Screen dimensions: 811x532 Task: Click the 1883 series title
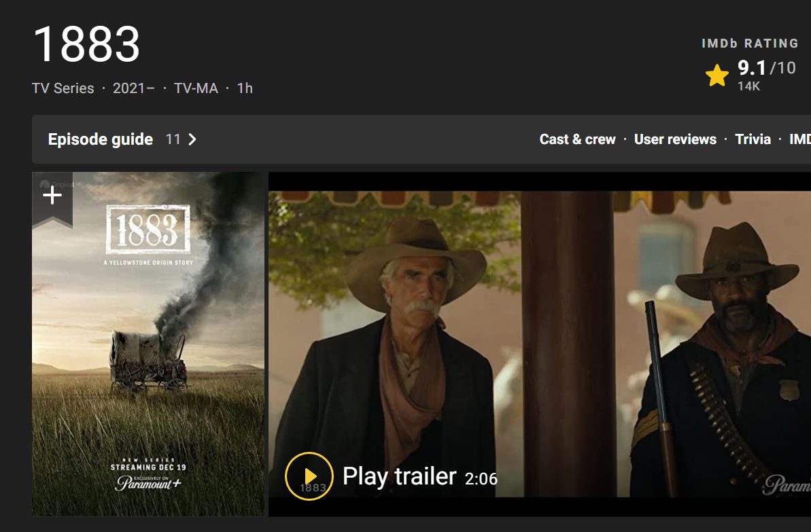[86, 44]
